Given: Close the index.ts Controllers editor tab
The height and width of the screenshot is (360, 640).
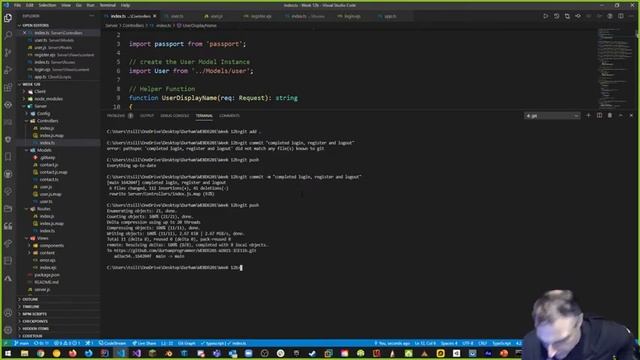Looking at the screenshot, I should (x=155, y=16).
